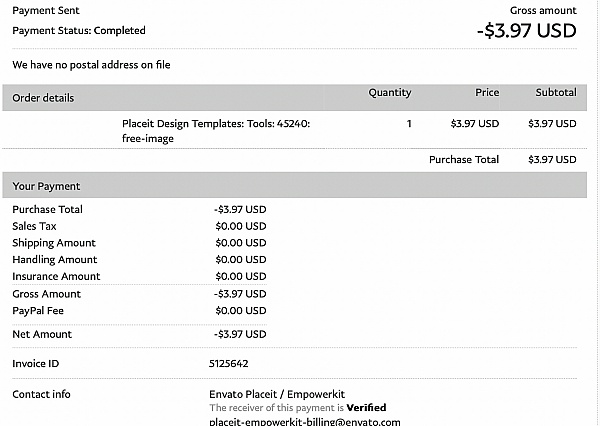Click the Purchase Total label under order details

tap(464, 159)
